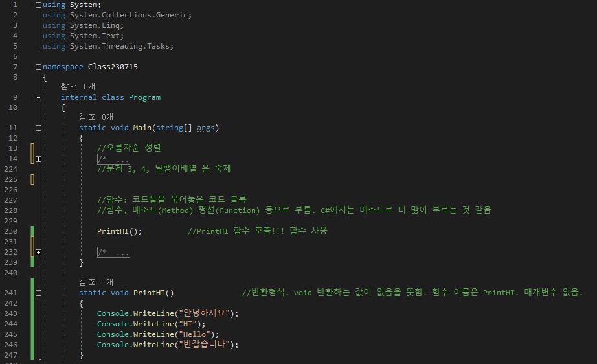This screenshot has height=364, width=597.
Task: Collapse the using directives block
Action: pos(38,5)
